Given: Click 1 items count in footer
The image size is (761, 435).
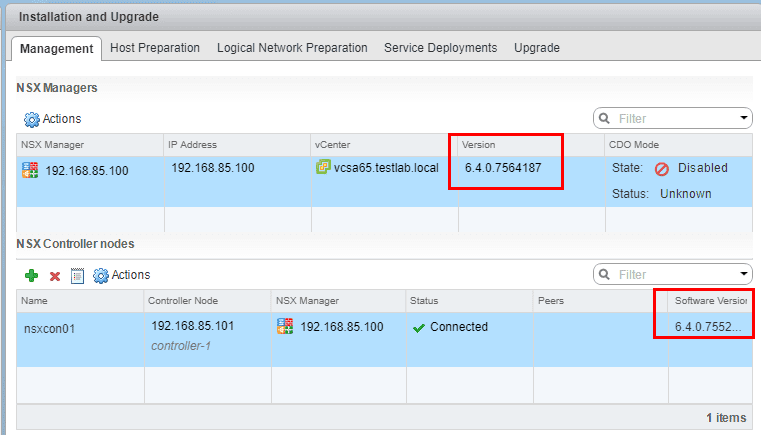Looking at the screenshot, I should (726, 418).
